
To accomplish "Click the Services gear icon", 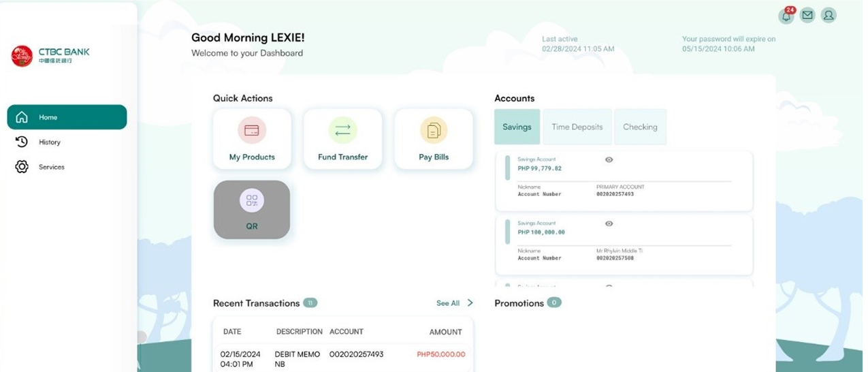I will 22,167.
